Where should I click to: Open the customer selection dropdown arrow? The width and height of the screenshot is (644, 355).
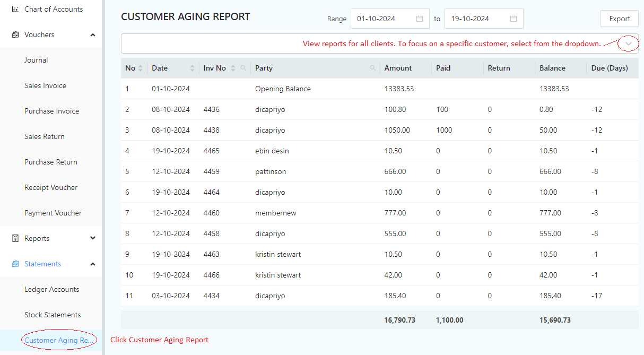pos(629,44)
